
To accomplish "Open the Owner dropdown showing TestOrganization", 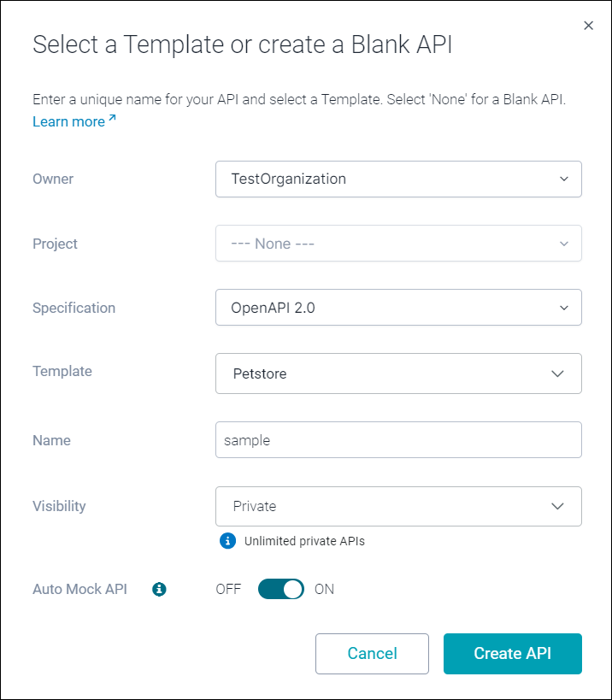I will pos(398,179).
